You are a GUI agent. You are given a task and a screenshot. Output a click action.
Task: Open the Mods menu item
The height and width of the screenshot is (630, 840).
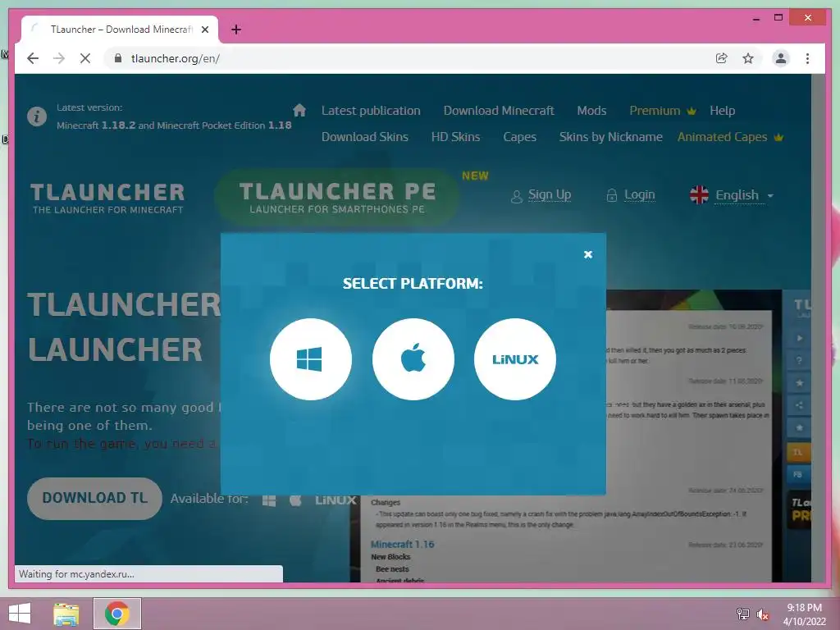591,111
